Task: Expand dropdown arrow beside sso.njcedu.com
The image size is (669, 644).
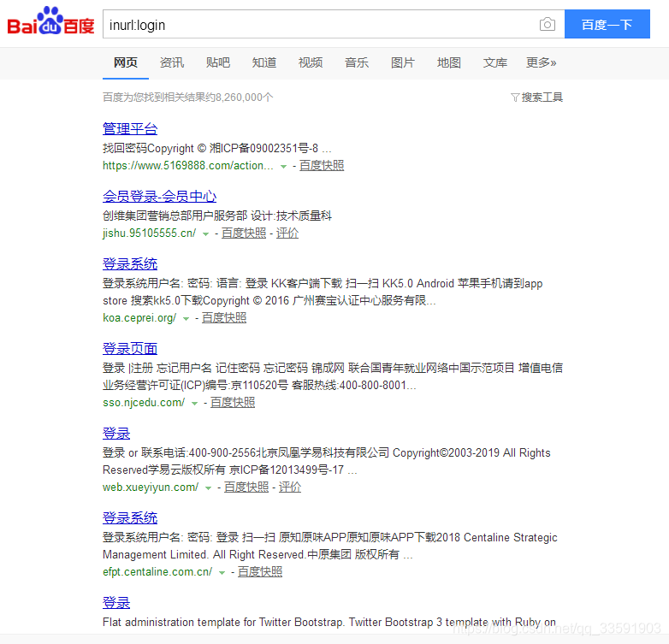Action: coord(194,404)
